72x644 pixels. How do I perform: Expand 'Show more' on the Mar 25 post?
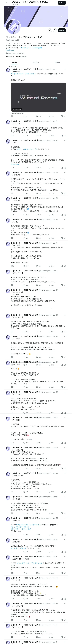click(15, 164)
